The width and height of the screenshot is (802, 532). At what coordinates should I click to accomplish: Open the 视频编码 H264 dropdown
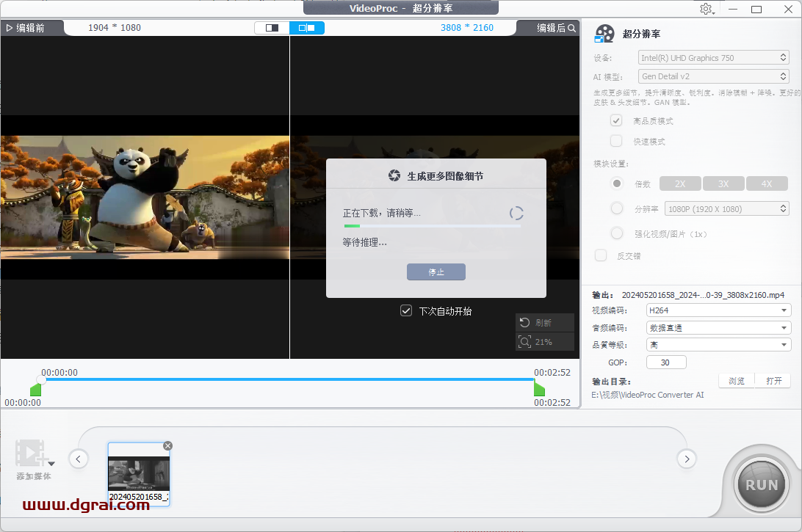pyautogui.click(x=718, y=310)
